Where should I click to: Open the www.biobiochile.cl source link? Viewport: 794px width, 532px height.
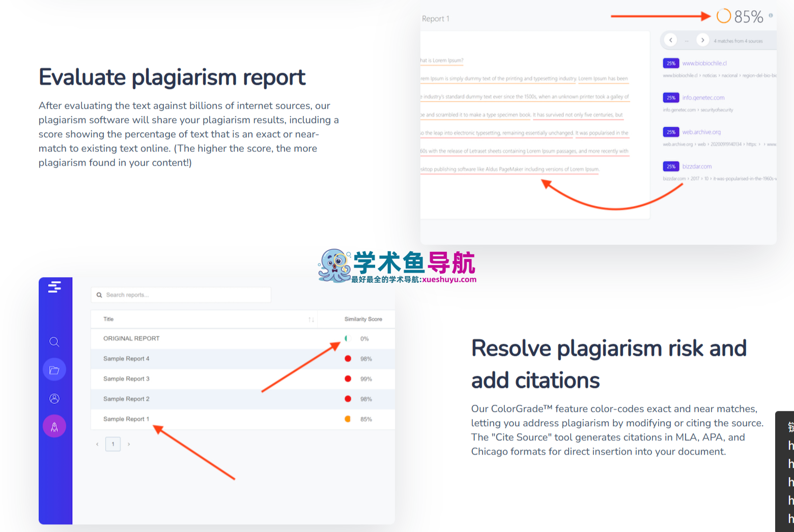704,64
